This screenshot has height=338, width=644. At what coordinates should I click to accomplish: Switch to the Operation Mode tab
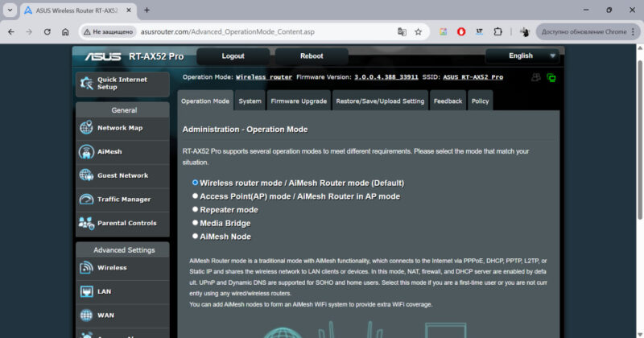click(x=205, y=101)
